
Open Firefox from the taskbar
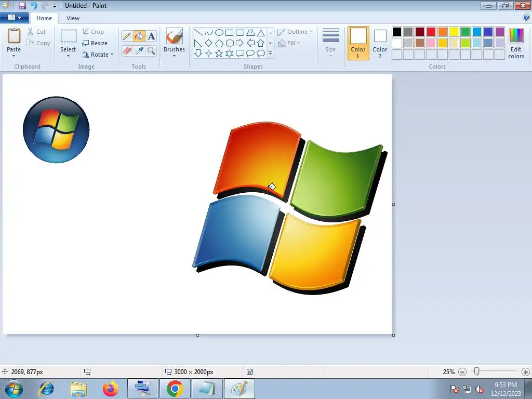pyautogui.click(x=111, y=389)
